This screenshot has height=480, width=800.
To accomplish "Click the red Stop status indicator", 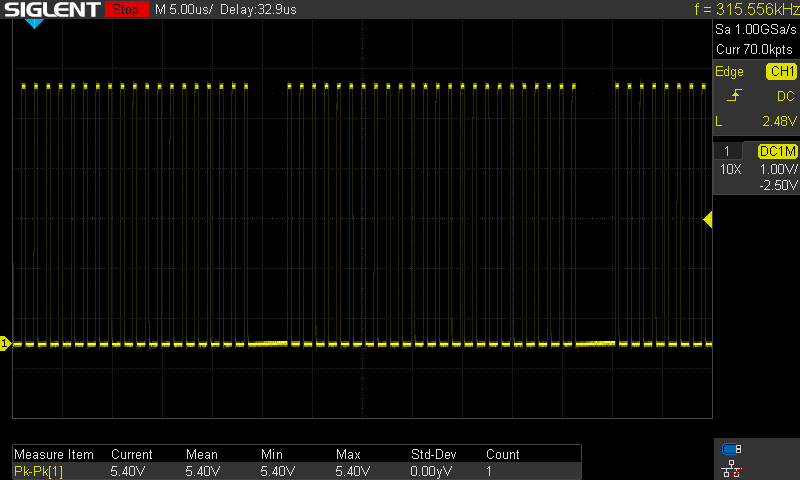I will [127, 9].
